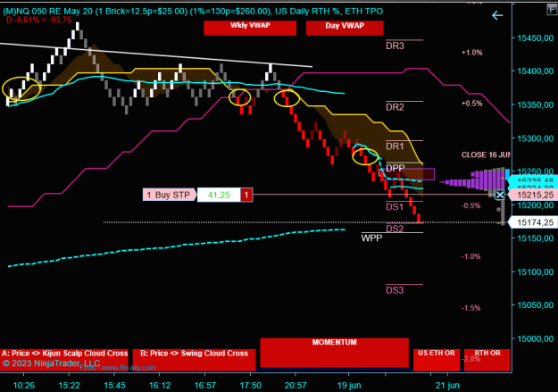Screen dimensions: 558x392
Task: Click the CLOSE 16 JUN label
Action: click(x=486, y=154)
